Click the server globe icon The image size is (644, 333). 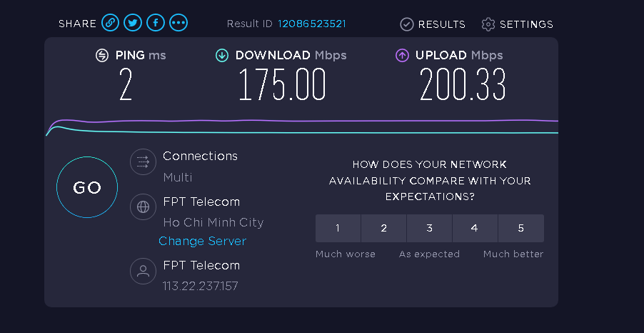pos(143,207)
